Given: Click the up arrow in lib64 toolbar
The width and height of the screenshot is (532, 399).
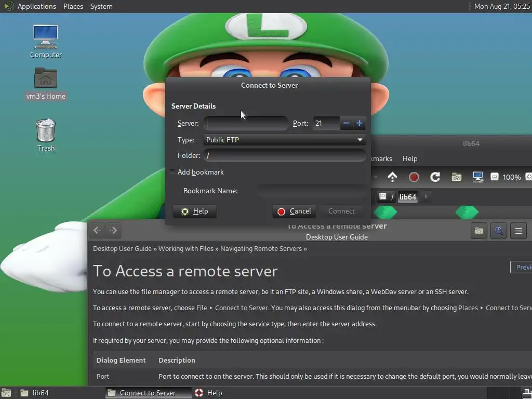Looking at the screenshot, I should [x=392, y=177].
